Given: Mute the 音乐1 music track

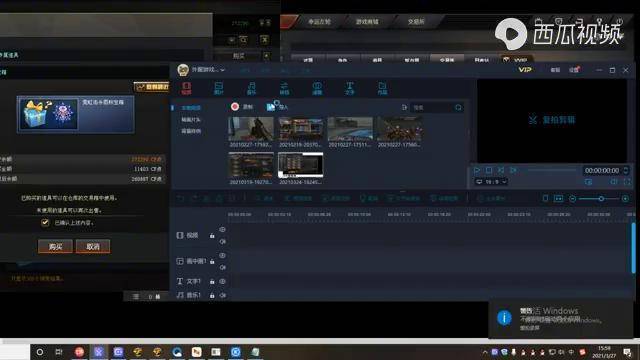Looking at the screenshot, I should click(222, 295).
